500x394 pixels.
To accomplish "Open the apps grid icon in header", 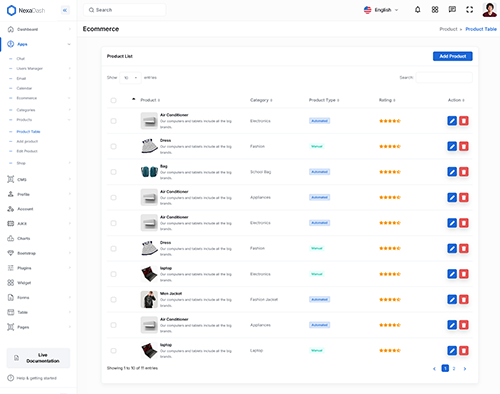I will [x=435, y=10].
